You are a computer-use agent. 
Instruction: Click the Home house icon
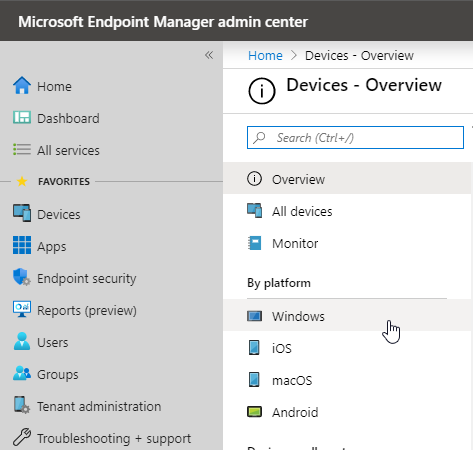pyautogui.click(x=22, y=85)
